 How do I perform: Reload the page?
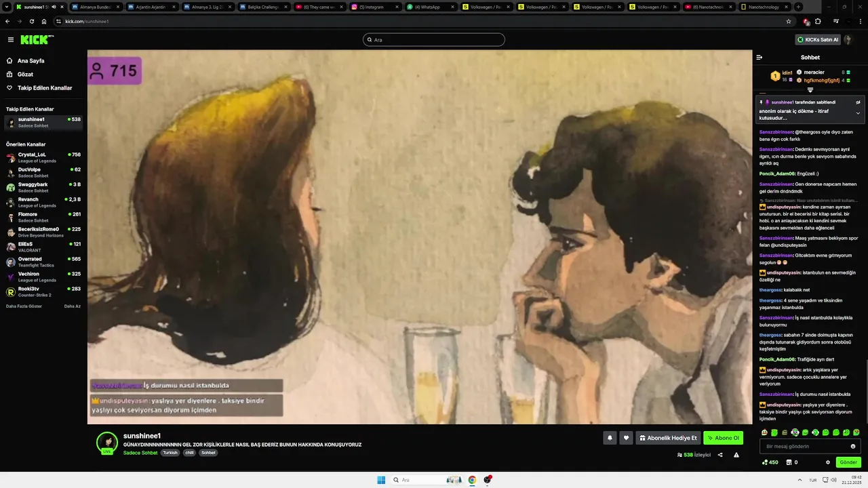(31, 21)
